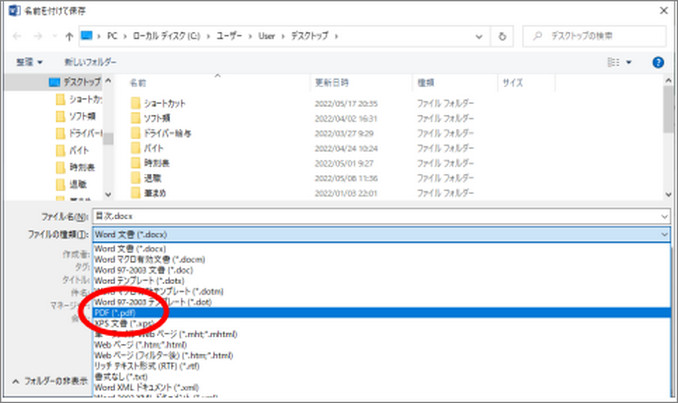Click the navigation tree scrollbar down arrow
The height and width of the screenshot is (403, 678).
click(x=109, y=195)
